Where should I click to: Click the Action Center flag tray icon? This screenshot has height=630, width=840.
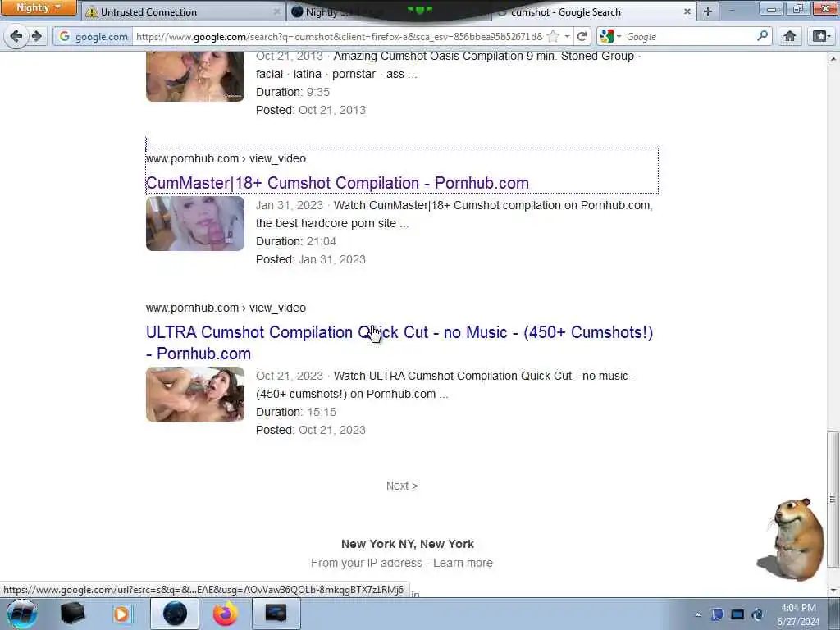717,614
